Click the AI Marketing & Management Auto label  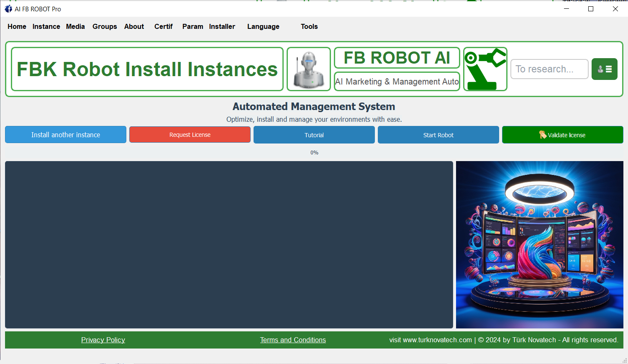click(397, 82)
